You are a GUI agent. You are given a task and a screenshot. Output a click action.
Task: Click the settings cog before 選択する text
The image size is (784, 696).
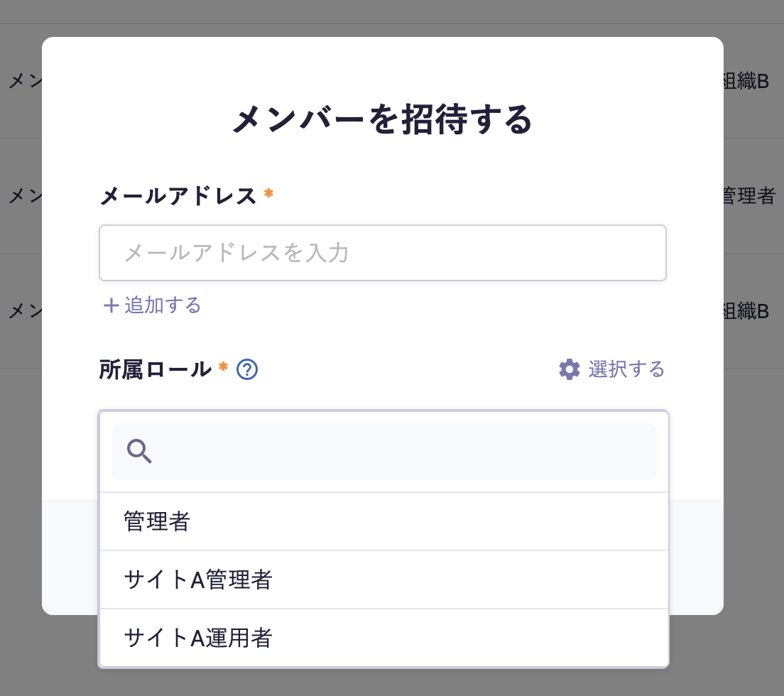tap(569, 369)
